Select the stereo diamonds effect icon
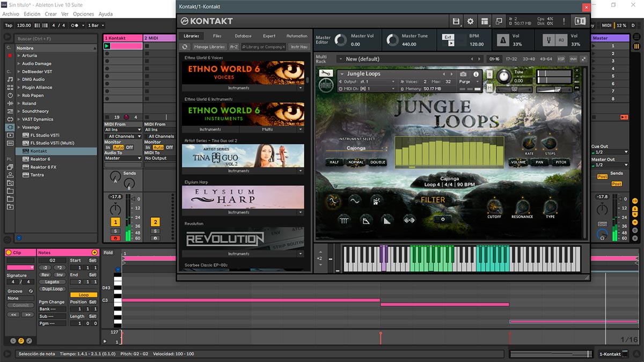 (x=409, y=219)
